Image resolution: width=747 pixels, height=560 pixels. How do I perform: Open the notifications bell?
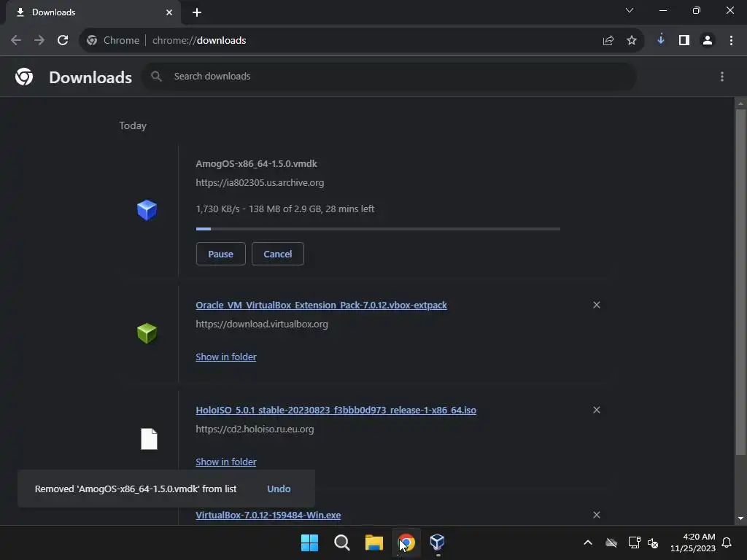[x=727, y=542]
